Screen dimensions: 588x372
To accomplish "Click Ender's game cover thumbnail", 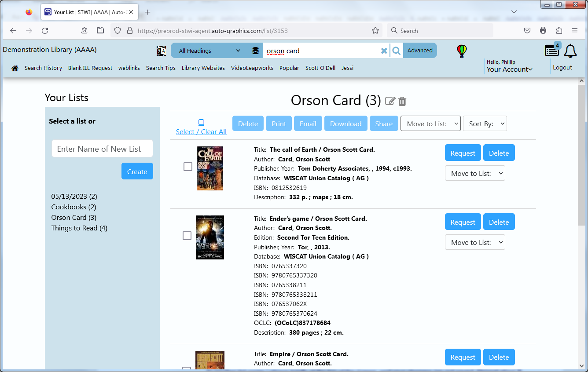I will point(210,237).
